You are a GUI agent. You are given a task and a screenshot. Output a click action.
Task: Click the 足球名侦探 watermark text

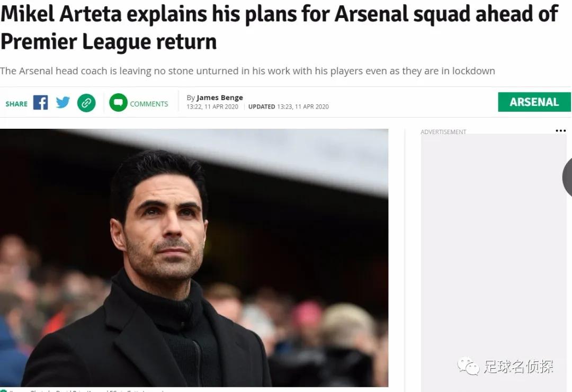click(519, 366)
